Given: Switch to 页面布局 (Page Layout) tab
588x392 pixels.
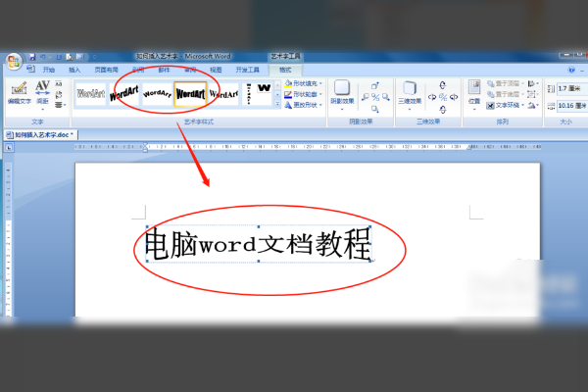Looking at the screenshot, I should 106,70.
